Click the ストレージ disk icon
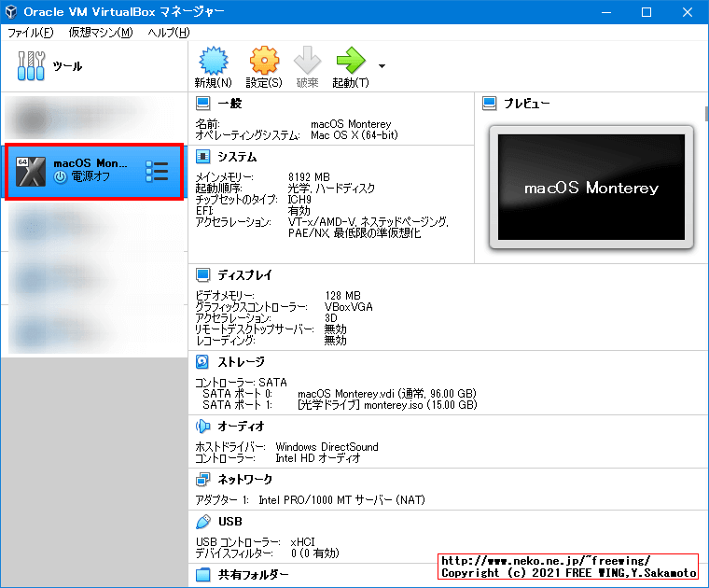709x588 pixels. [202, 362]
